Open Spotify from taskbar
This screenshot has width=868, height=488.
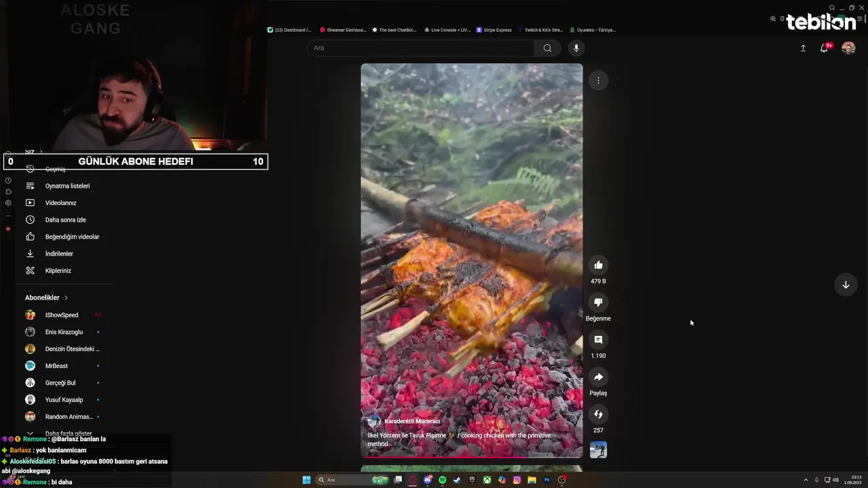(442, 480)
